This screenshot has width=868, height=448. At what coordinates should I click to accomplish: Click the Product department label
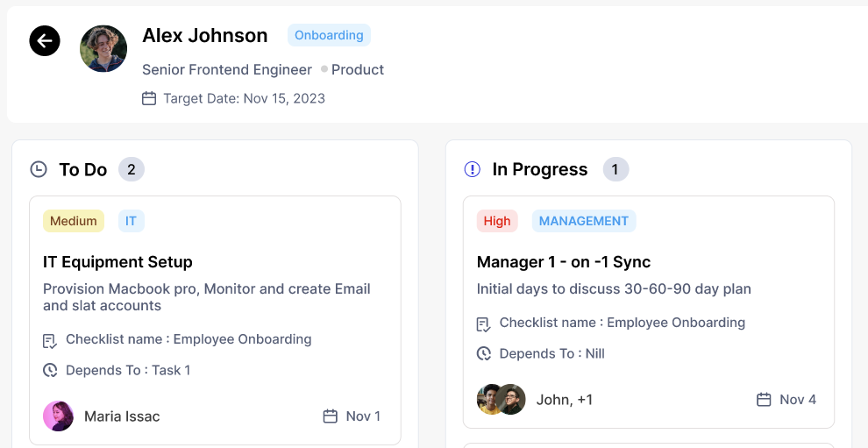(x=358, y=70)
